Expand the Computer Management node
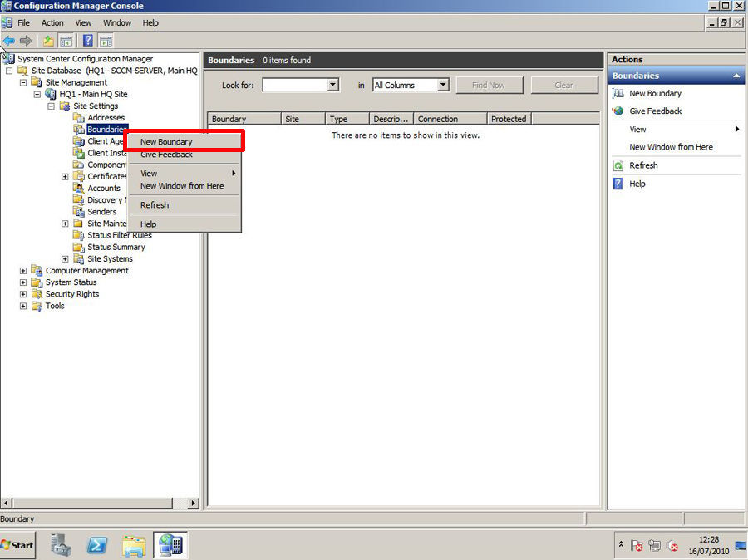This screenshot has width=748, height=560. (x=23, y=271)
